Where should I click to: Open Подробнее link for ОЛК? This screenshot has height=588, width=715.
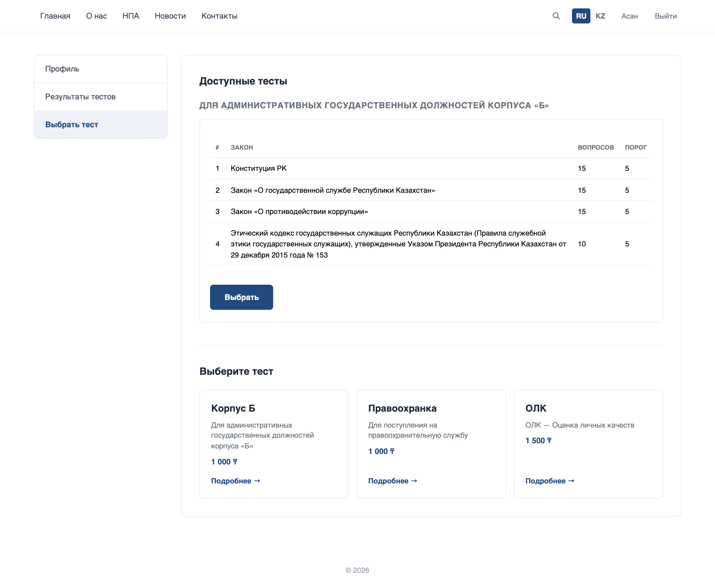pos(550,481)
